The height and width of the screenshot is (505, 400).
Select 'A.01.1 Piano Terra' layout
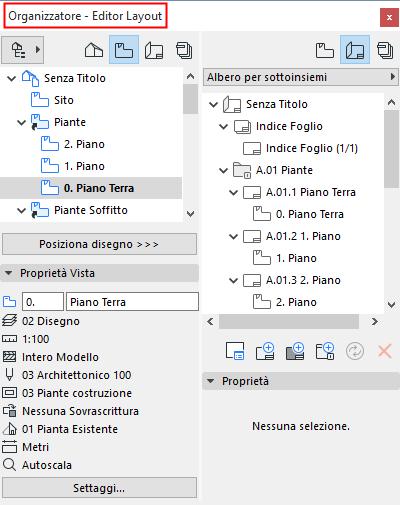(299, 192)
